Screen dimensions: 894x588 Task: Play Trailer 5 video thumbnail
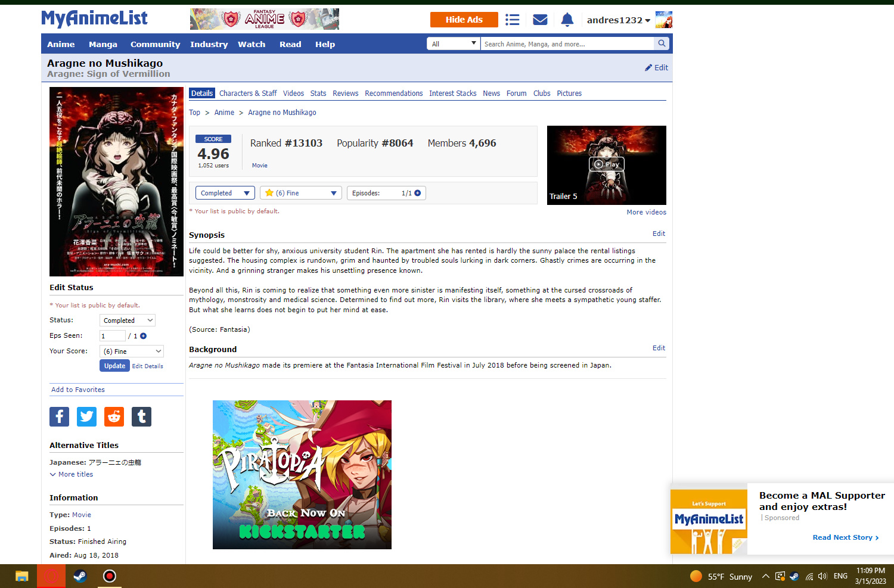(606, 164)
